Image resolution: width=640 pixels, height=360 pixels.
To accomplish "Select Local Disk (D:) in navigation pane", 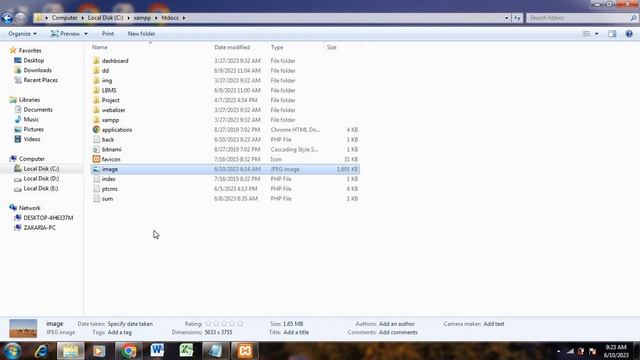I will coord(41,178).
